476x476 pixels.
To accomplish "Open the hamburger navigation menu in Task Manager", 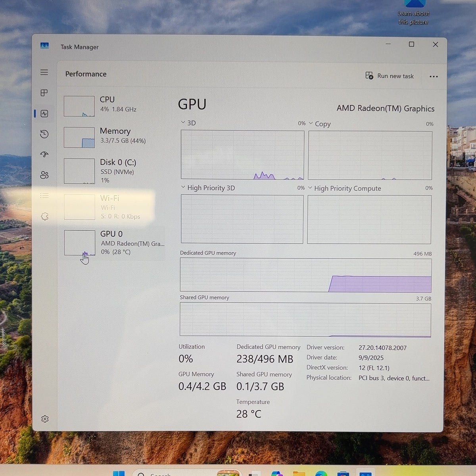I will (x=44, y=72).
